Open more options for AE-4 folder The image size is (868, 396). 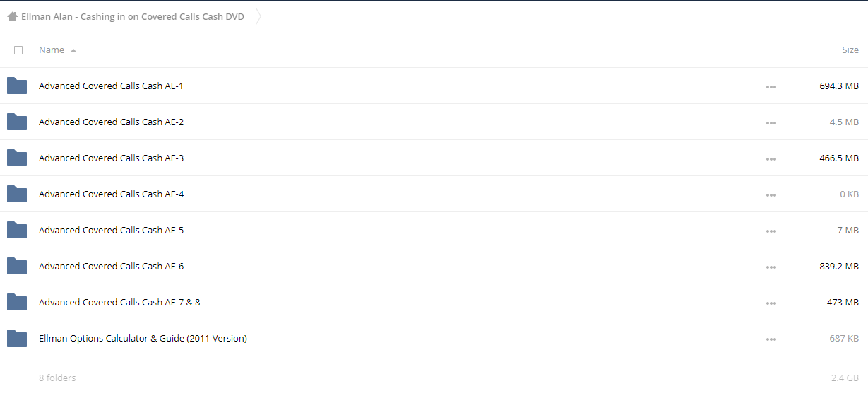pos(771,194)
